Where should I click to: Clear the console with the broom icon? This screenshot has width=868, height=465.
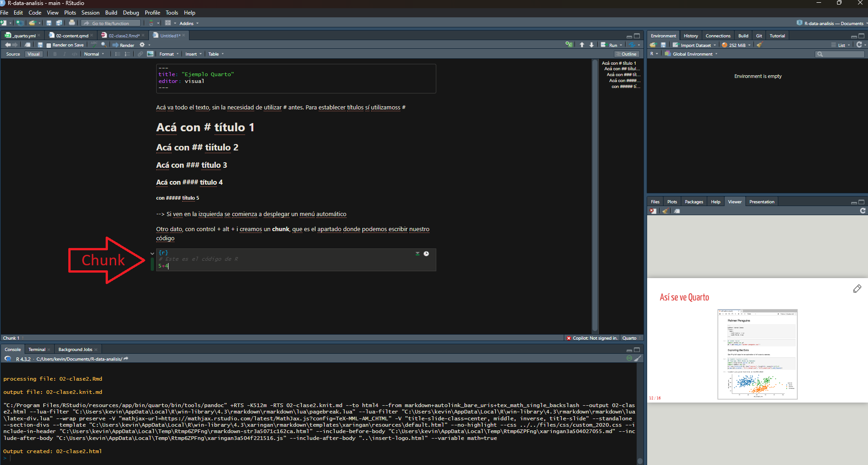coord(638,358)
